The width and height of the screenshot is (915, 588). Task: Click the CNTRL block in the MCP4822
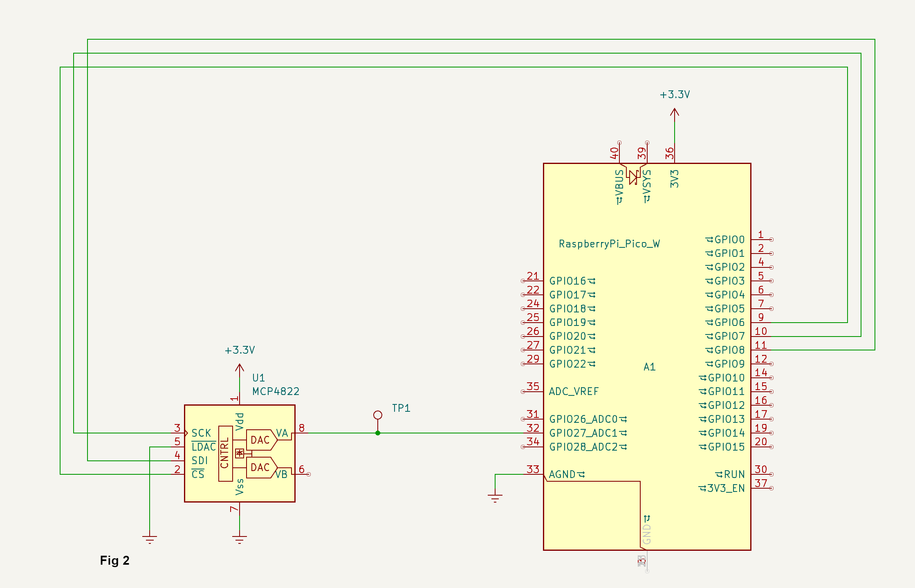225,453
